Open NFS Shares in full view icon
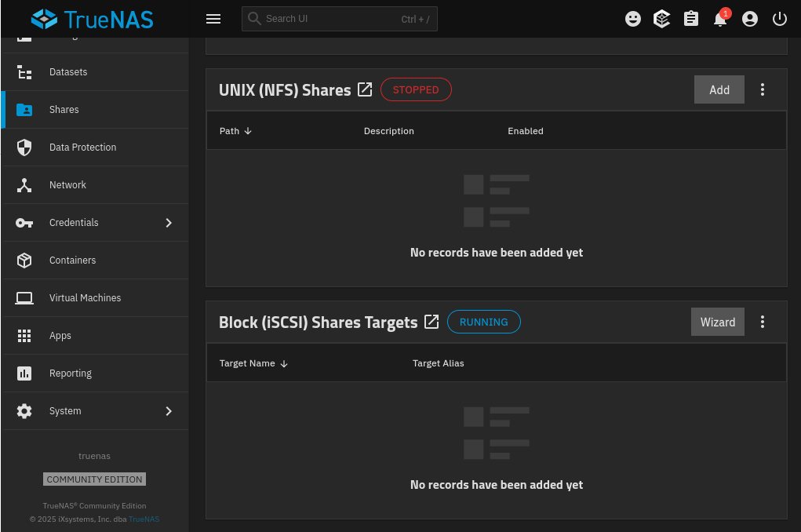Viewport: 801px width, 532px height. pyautogui.click(x=365, y=89)
